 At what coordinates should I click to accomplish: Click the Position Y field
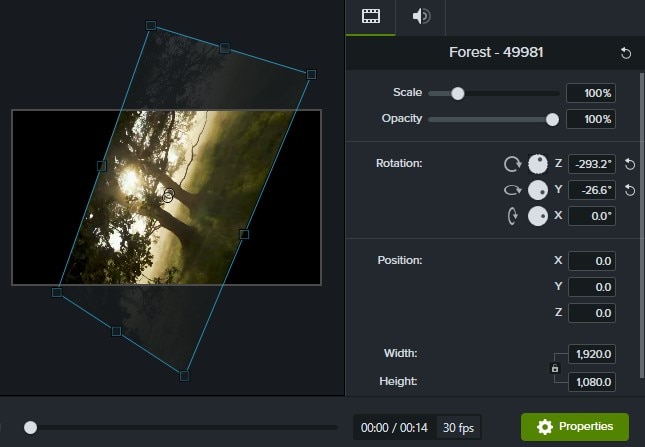592,287
